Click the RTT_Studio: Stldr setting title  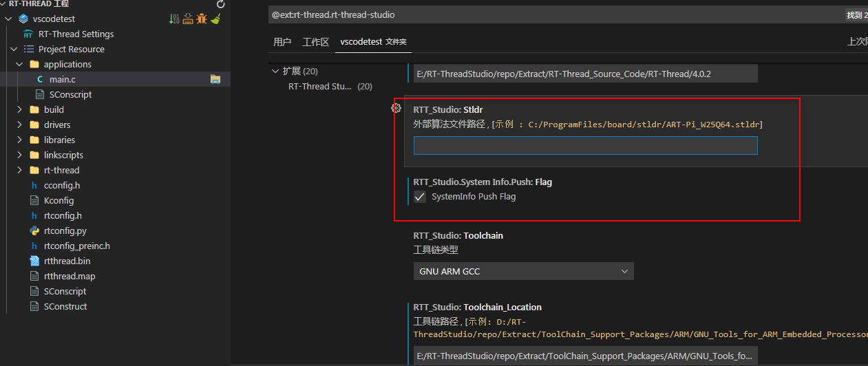[x=448, y=110]
